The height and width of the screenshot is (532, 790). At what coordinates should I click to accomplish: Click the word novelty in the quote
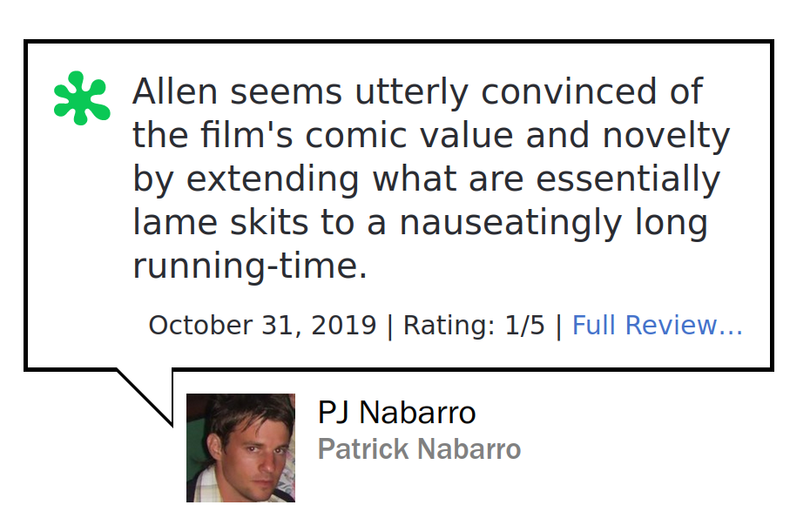coord(666,135)
